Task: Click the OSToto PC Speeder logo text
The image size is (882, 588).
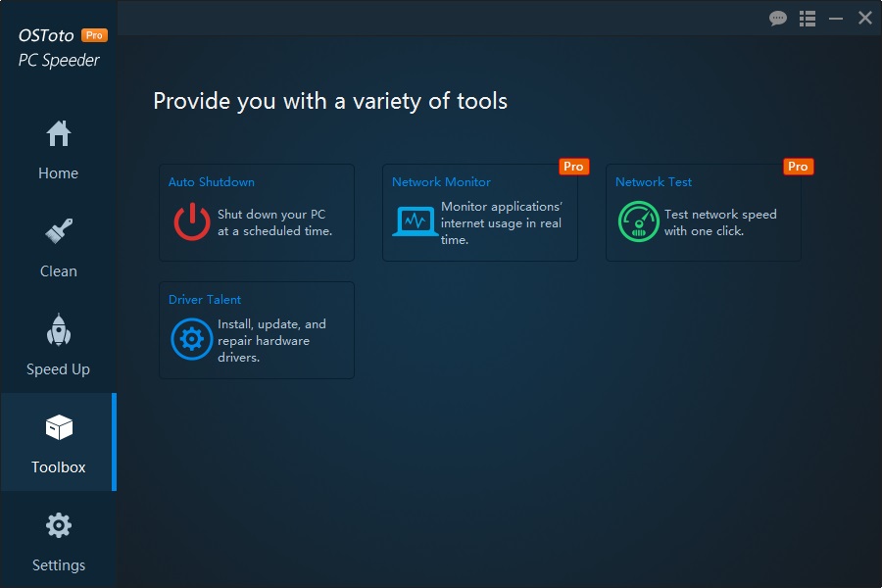Action: (x=59, y=47)
